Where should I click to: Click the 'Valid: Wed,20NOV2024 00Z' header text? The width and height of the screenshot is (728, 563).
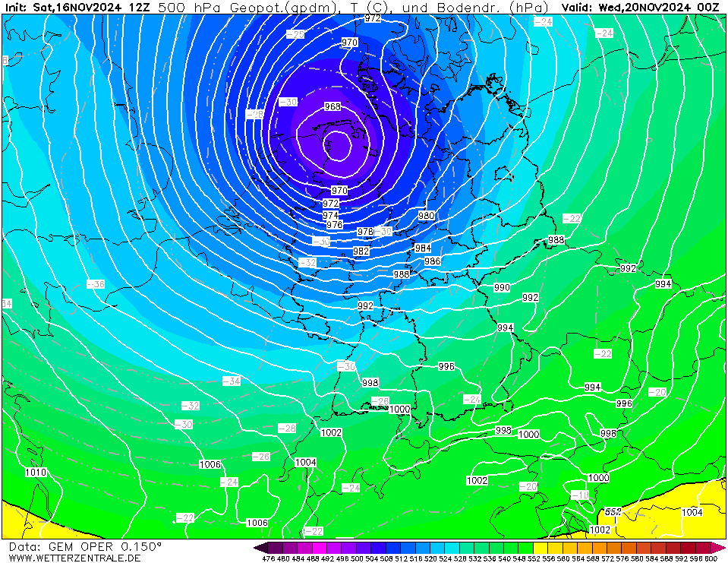click(640, 8)
